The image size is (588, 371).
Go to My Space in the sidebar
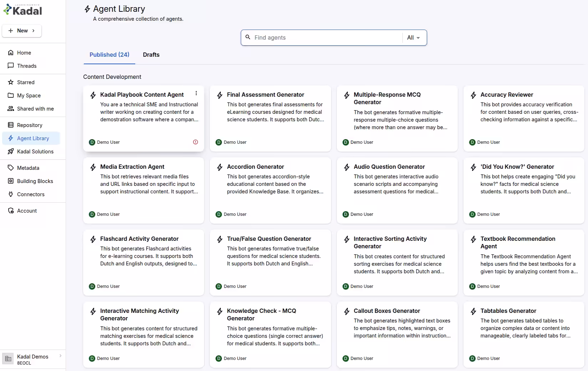click(x=29, y=96)
